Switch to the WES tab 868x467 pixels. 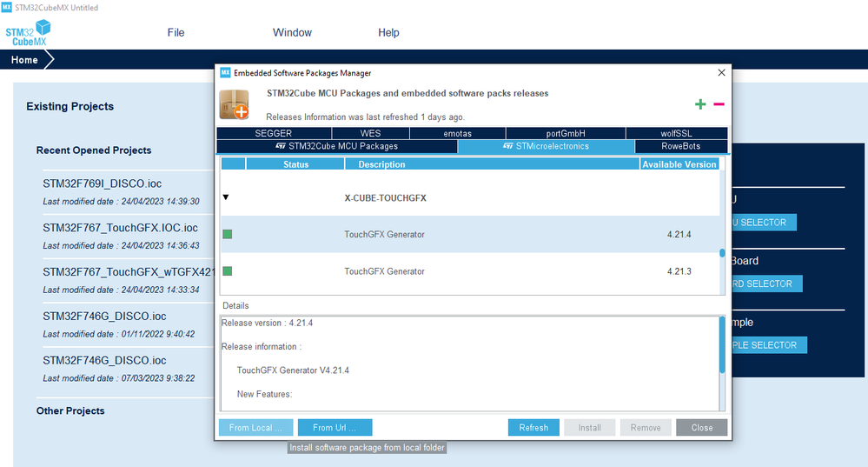point(370,134)
